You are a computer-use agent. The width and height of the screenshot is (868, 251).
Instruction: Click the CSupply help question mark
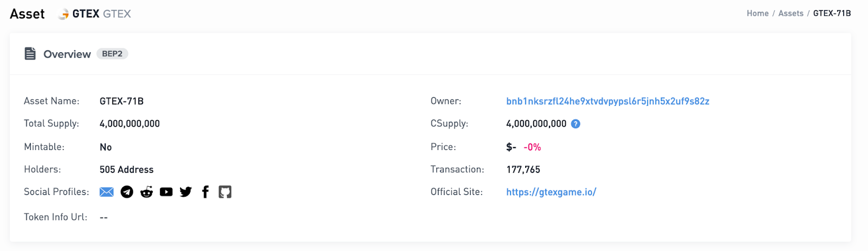[x=576, y=124]
